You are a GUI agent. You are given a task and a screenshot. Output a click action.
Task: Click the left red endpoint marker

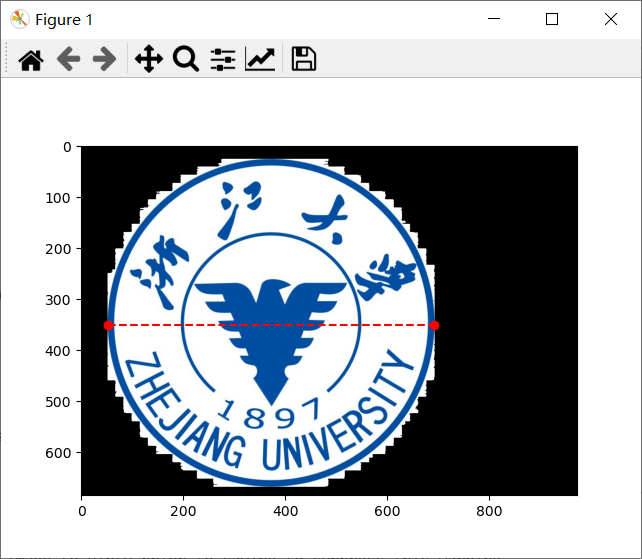tap(108, 325)
